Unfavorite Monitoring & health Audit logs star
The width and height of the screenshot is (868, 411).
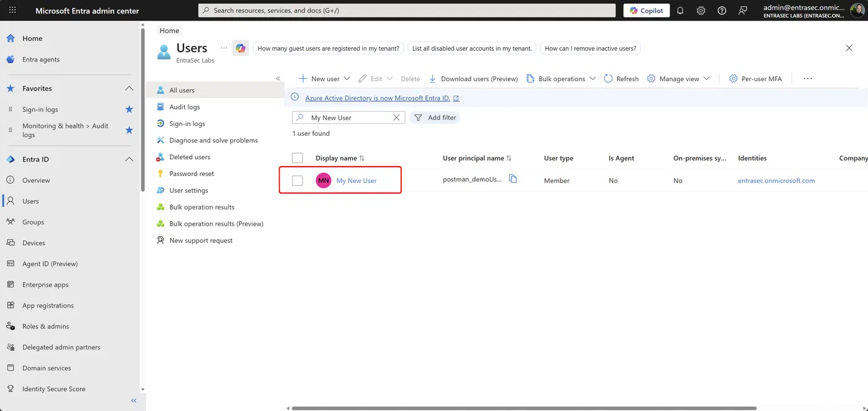click(129, 130)
